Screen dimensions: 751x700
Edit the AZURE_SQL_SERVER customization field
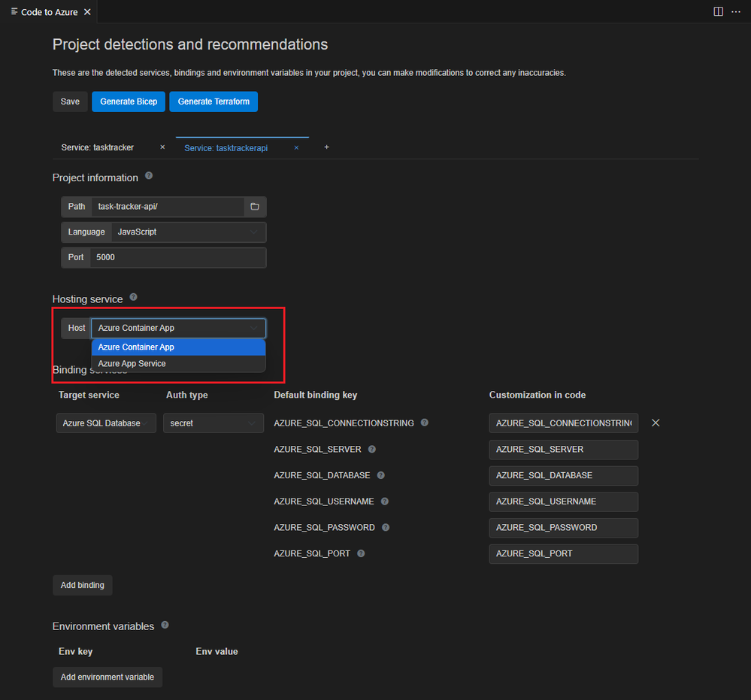pos(563,450)
